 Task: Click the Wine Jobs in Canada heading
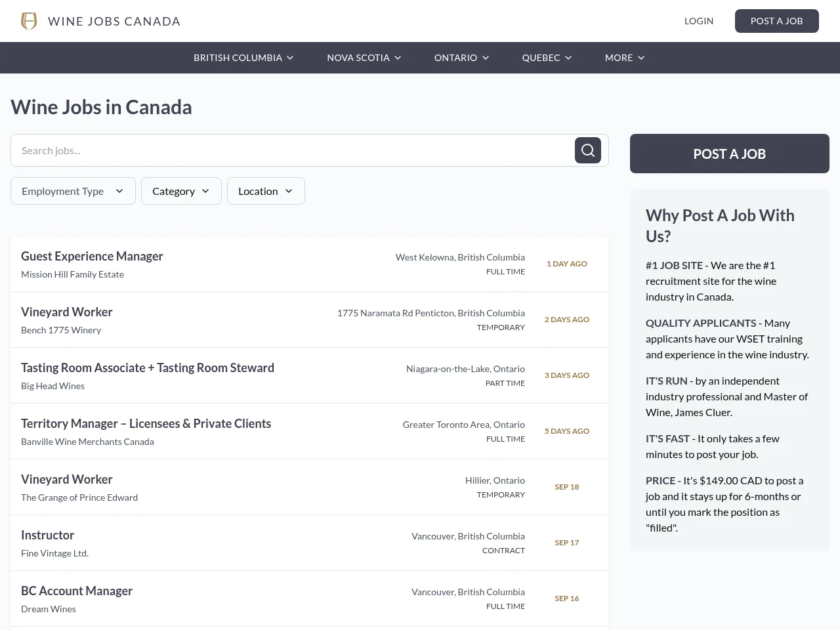click(101, 107)
